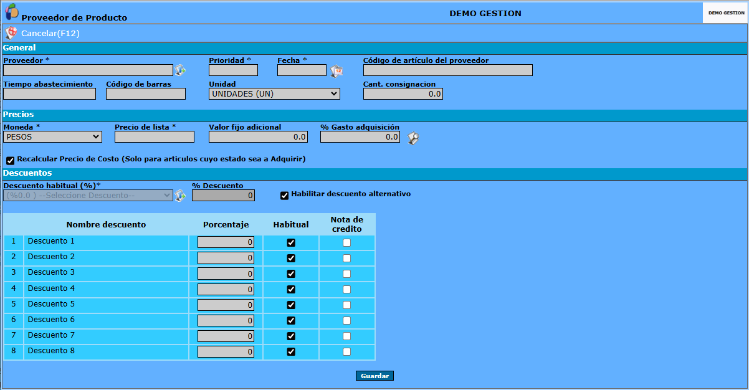Click the Nombre descuento column header
The width and height of the screenshot is (749, 390).
(106, 225)
